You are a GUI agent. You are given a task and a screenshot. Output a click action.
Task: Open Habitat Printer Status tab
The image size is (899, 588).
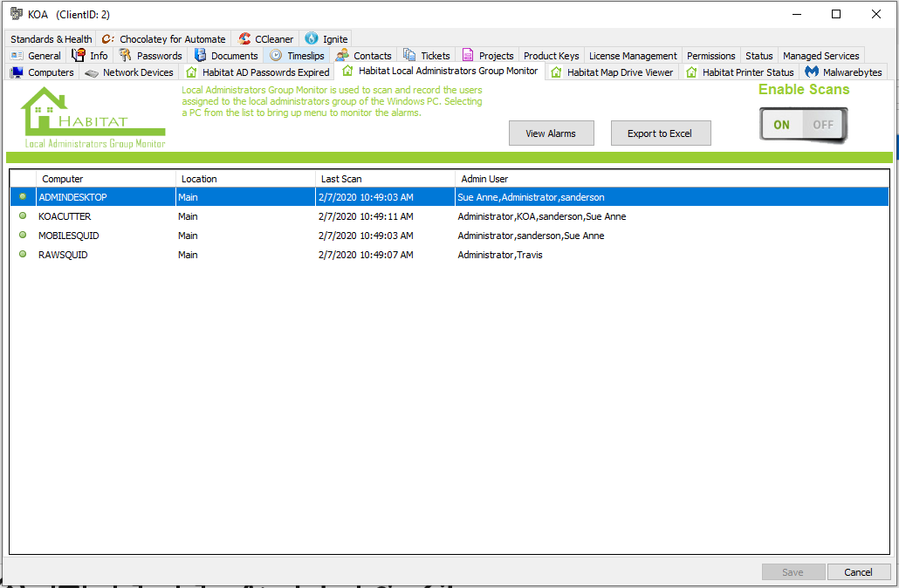tap(739, 72)
